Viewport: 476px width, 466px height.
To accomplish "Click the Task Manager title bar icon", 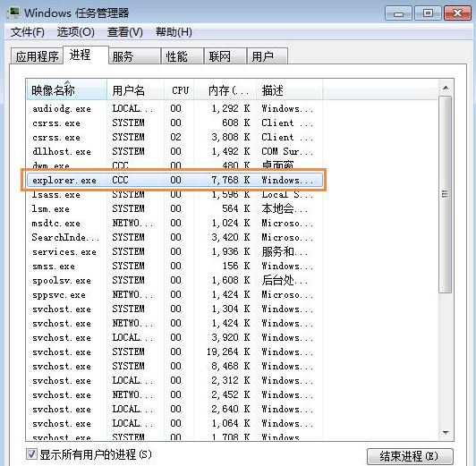I will pyautogui.click(x=13, y=13).
